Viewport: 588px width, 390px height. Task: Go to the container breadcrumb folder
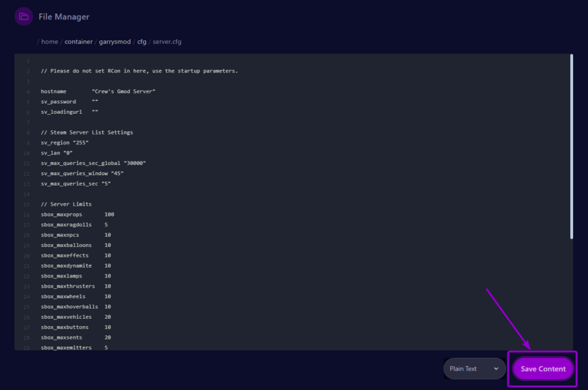tap(78, 41)
